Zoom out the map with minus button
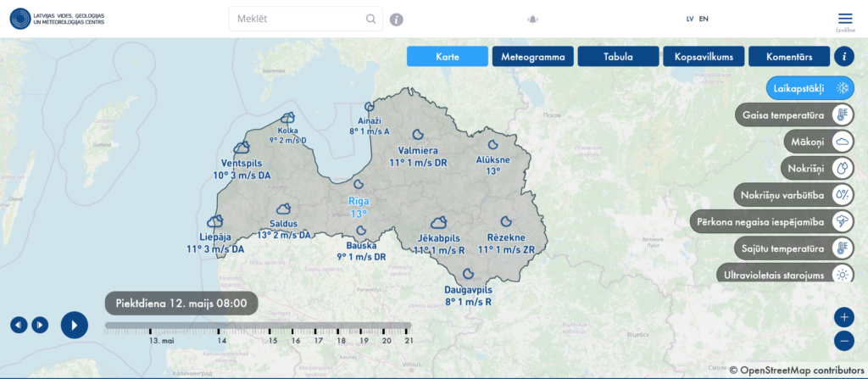 (x=843, y=341)
